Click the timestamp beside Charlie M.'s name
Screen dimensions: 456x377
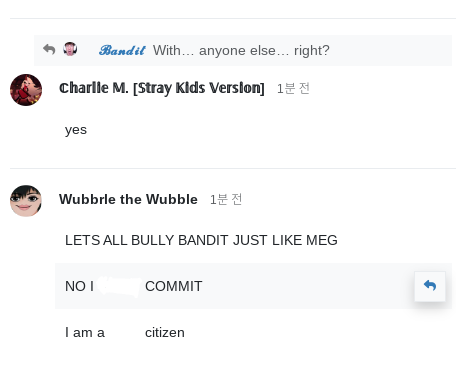pyautogui.click(x=293, y=88)
